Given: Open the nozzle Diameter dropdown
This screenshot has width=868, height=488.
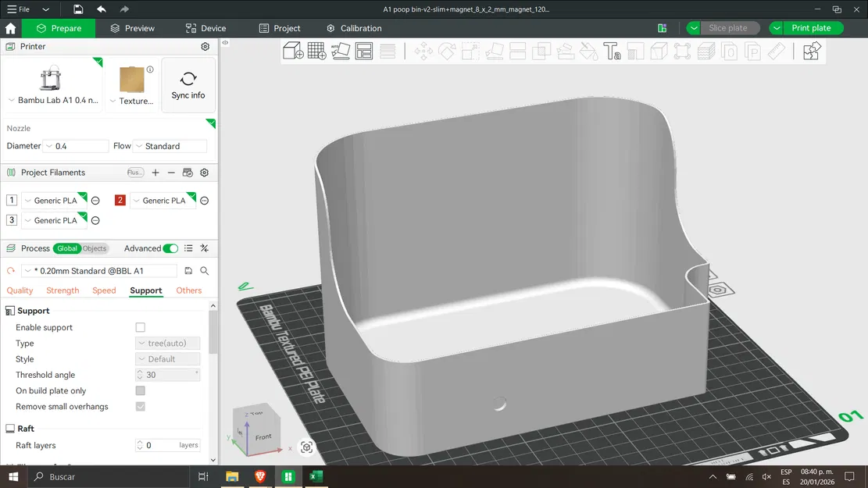Looking at the screenshot, I should (77, 146).
